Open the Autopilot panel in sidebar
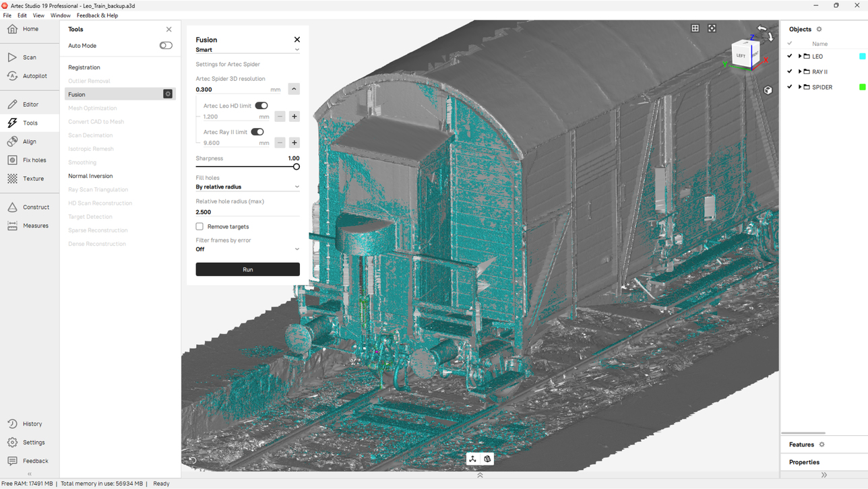 click(x=29, y=76)
